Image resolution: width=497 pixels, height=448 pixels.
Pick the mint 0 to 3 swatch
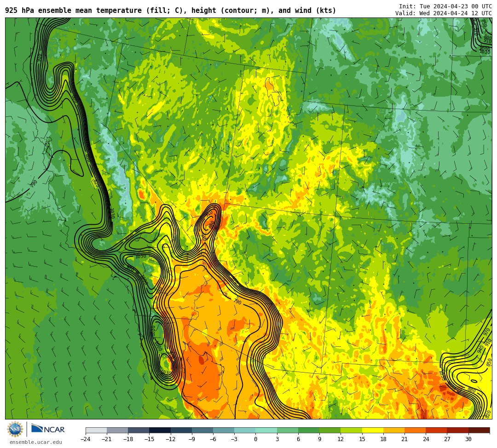pyautogui.click(x=266, y=430)
